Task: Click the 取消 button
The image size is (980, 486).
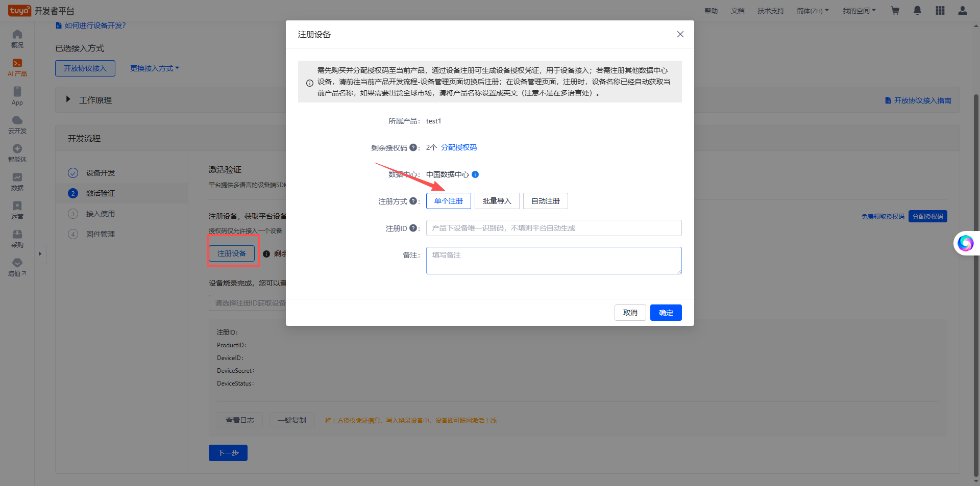Action: click(x=630, y=313)
